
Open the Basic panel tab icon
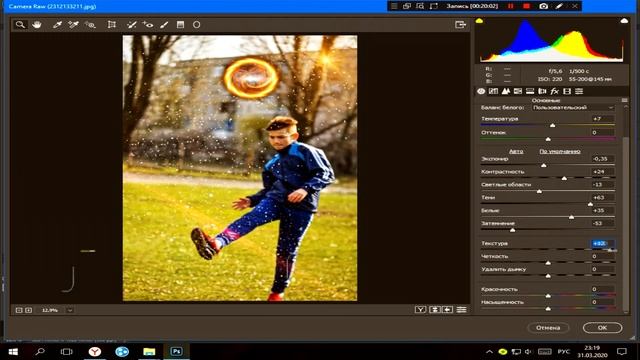[481, 91]
